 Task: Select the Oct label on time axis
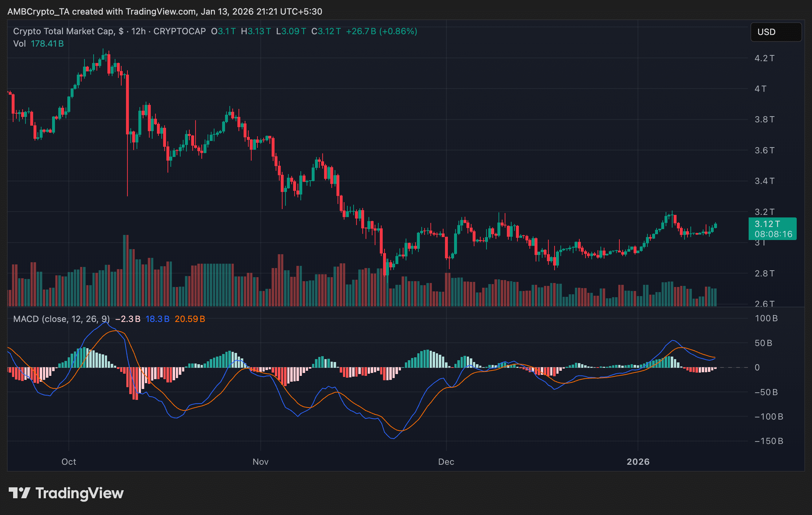point(68,462)
